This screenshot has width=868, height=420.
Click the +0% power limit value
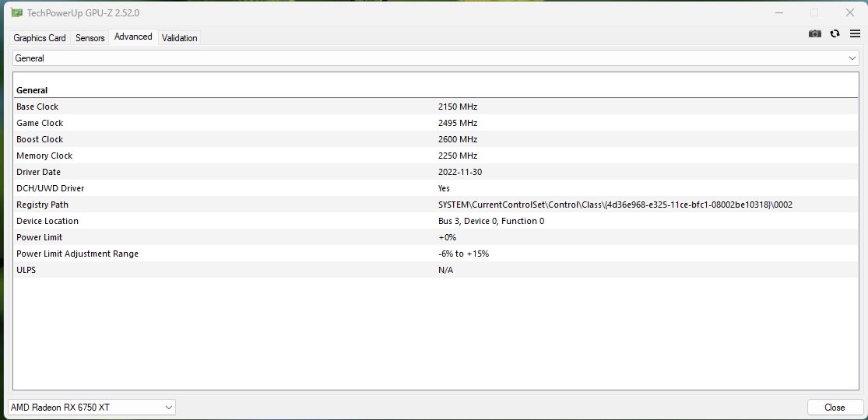click(x=447, y=237)
